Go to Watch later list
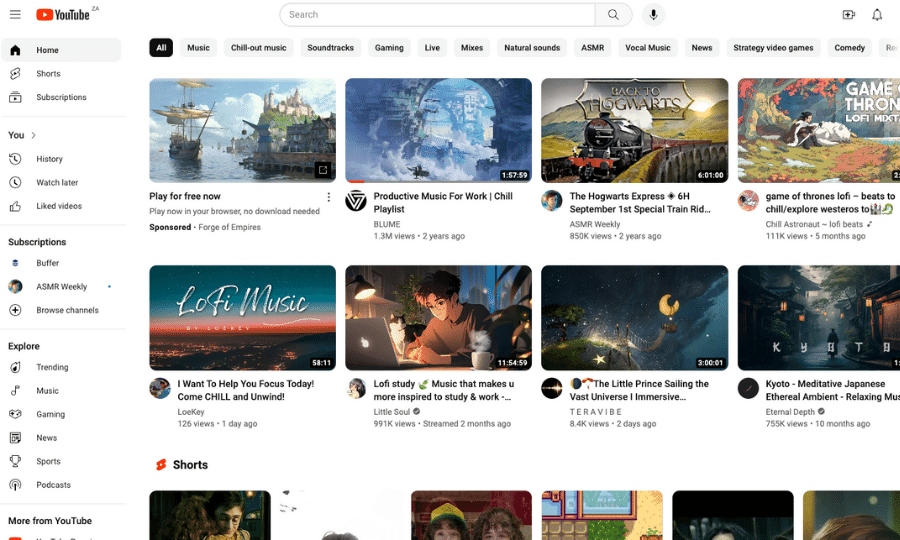Image resolution: width=900 pixels, height=540 pixels. pyautogui.click(x=57, y=183)
